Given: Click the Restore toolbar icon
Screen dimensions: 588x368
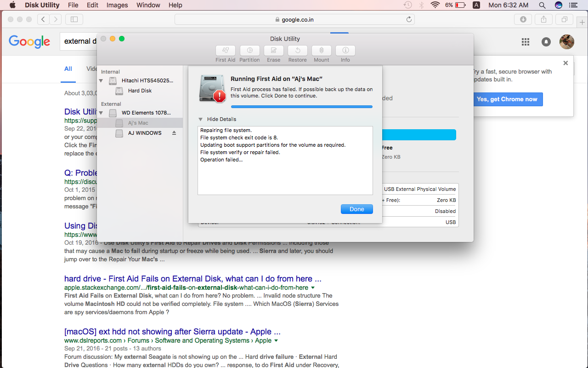Looking at the screenshot, I should [x=298, y=51].
